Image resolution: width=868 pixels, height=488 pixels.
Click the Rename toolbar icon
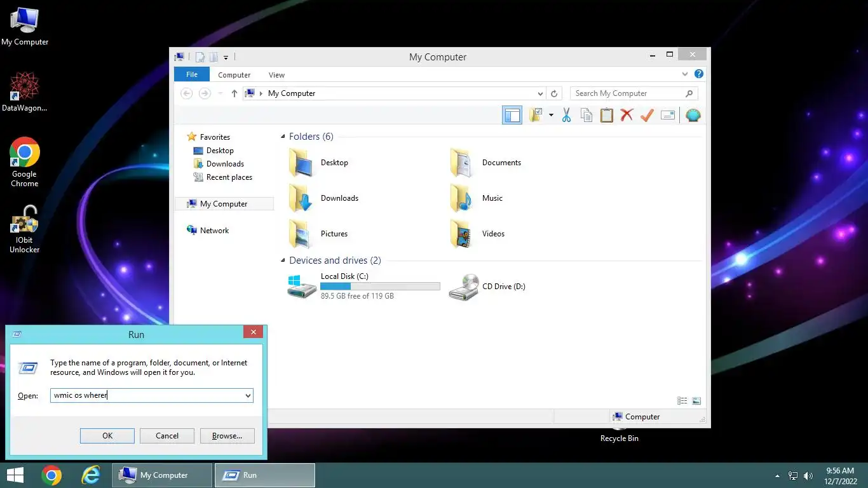[x=668, y=115]
